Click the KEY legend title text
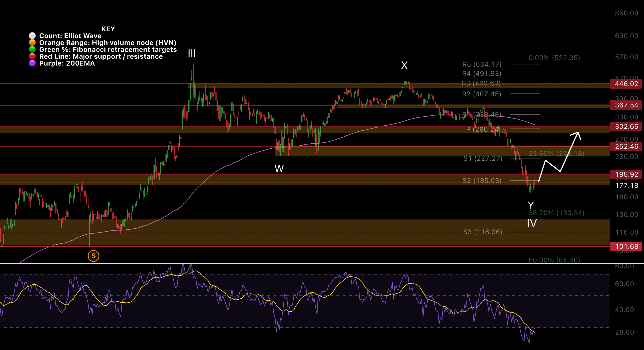Screen dimensions: 644x350 (x=108, y=29)
